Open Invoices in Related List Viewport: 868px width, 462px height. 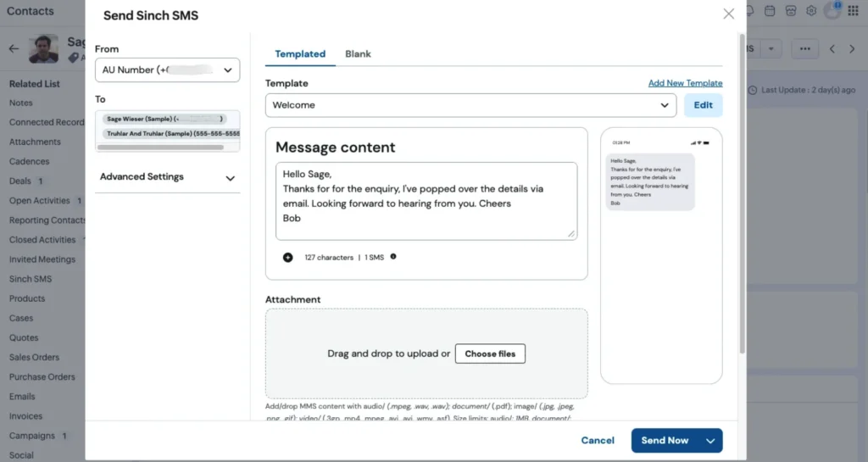tap(25, 416)
